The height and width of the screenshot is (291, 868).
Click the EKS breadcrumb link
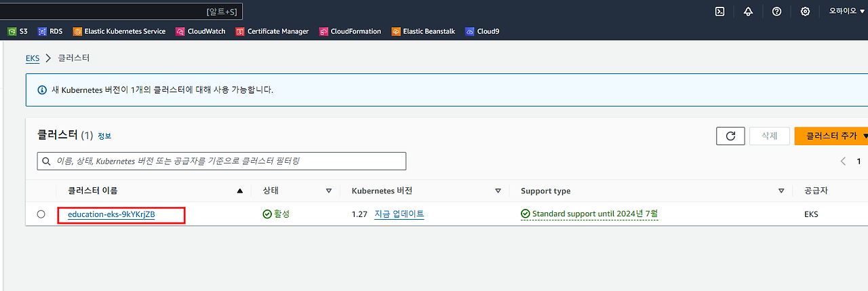pos(33,58)
